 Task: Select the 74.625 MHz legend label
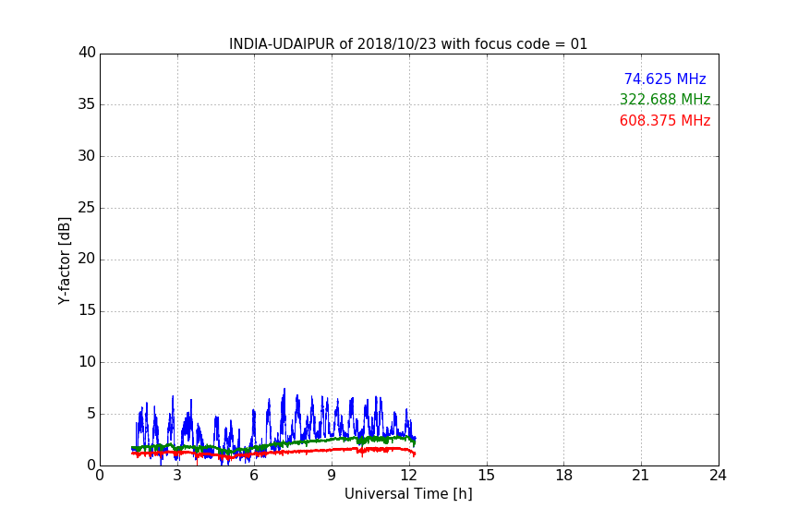[x=665, y=79]
